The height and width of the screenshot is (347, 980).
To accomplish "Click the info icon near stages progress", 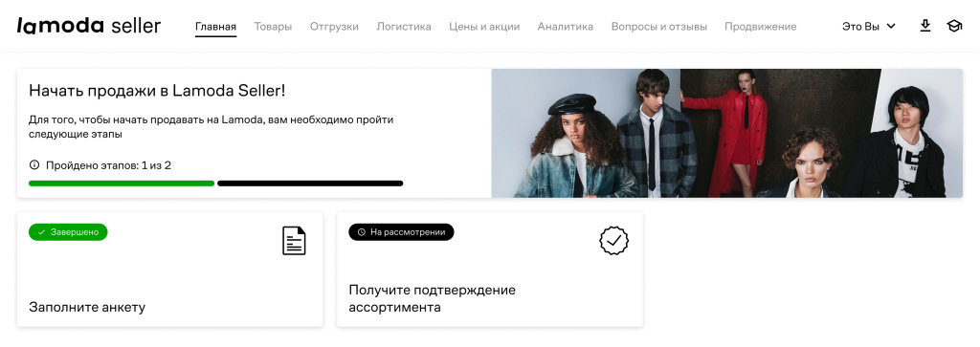I will click(34, 165).
